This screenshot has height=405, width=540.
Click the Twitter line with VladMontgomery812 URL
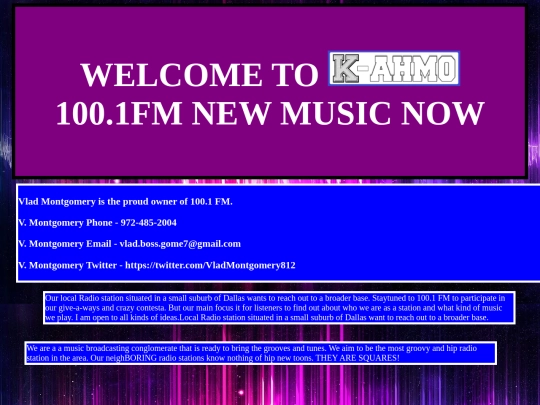tap(157, 265)
